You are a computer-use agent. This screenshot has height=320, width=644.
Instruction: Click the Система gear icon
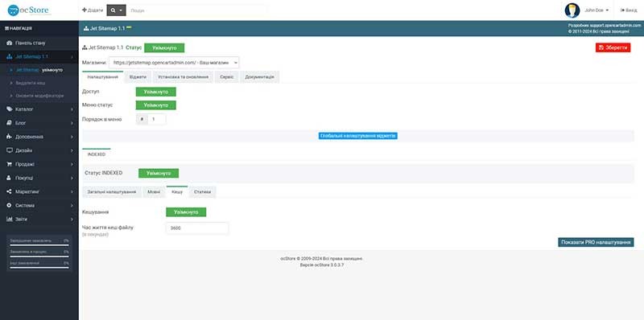pyautogui.click(x=10, y=205)
